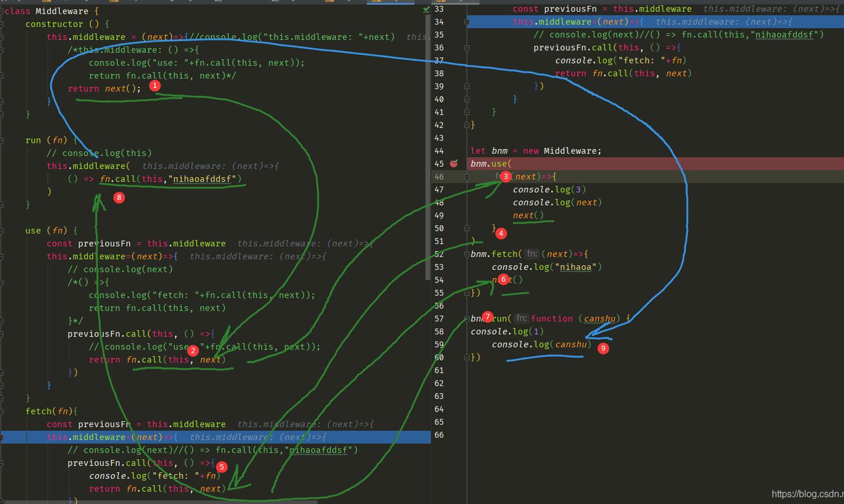Place cursor on 'let bnm = new Middleware' line
Viewport: 844px width, 504px height.
[x=535, y=151]
